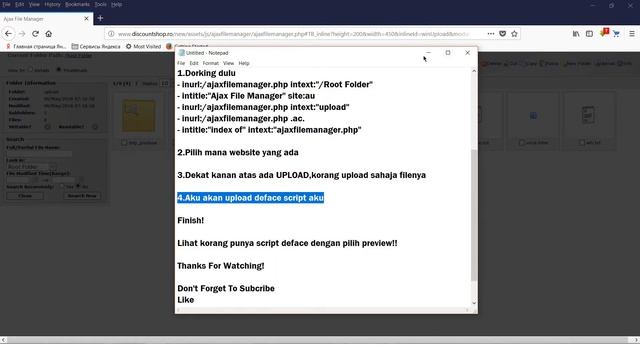Open Notepad View menu

[228, 63]
